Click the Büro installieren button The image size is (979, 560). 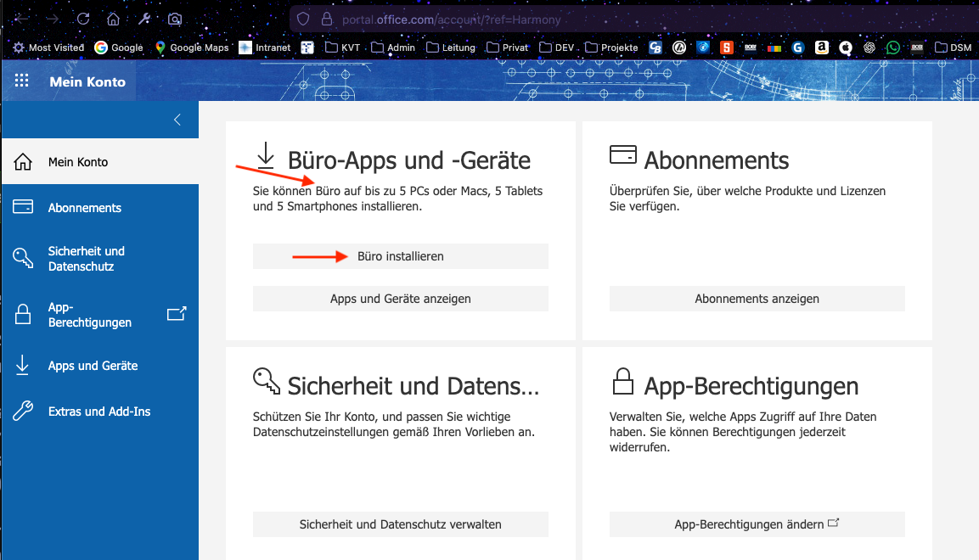[x=401, y=256]
